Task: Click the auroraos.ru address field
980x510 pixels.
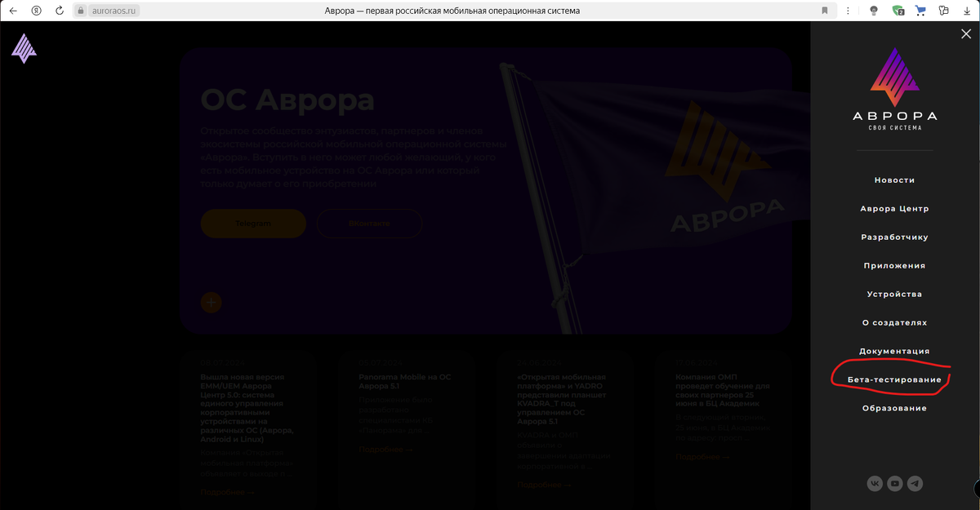Action: (x=113, y=11)
